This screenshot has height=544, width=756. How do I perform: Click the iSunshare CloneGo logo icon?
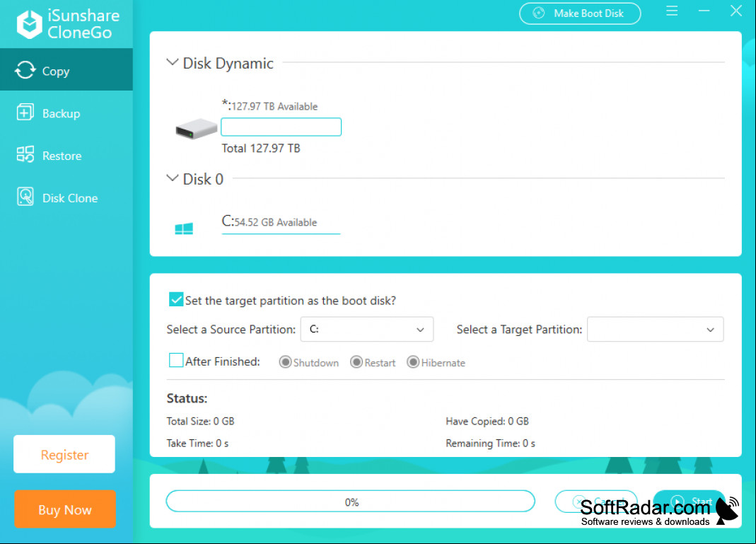coord(30,24)
